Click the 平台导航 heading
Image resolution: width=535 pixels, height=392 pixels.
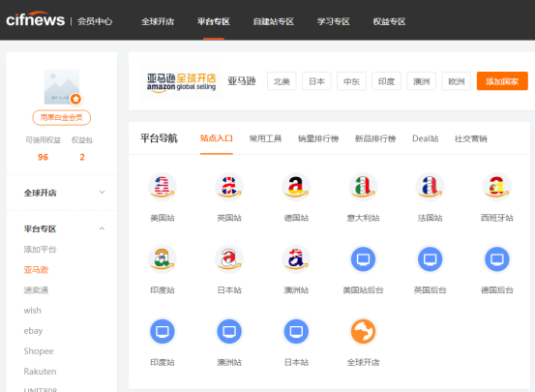(x=159, y=138)
